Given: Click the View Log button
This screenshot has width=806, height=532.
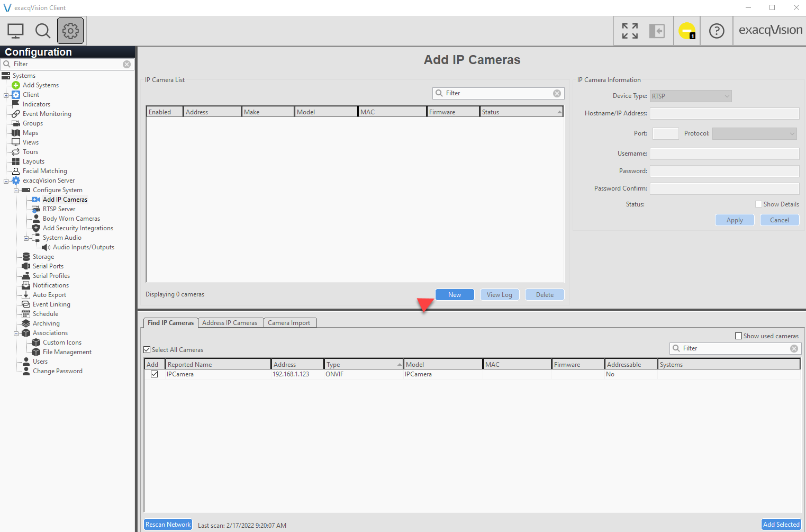Looking at the screenshot, I should 500,295.
